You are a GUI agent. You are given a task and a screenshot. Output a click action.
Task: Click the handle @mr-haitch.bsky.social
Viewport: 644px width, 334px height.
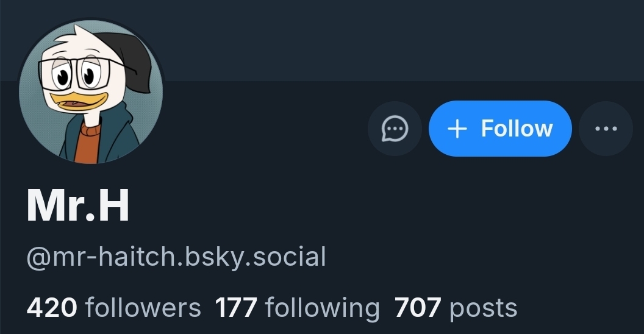(176, 257)
